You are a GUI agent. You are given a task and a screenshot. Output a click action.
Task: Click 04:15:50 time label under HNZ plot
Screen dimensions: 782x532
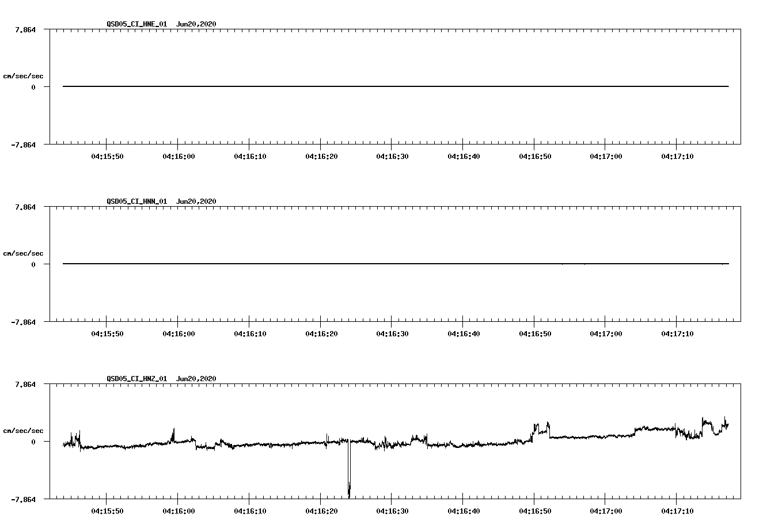point(107,511)
